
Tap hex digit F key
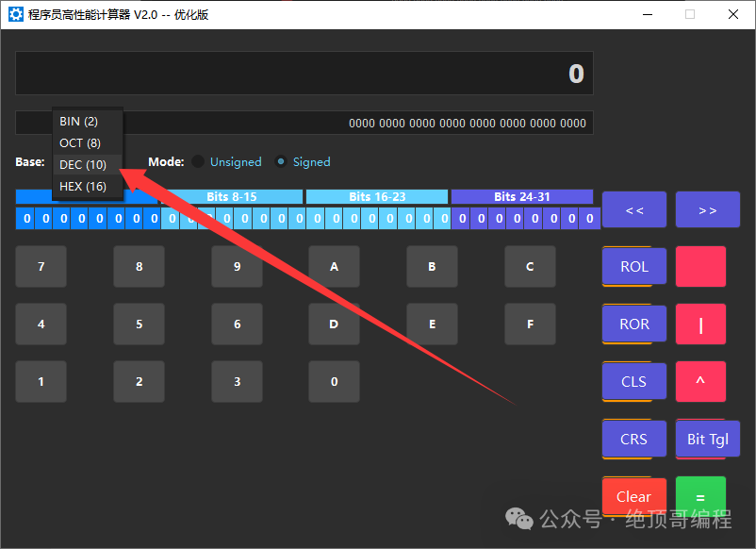click(530, 324)
